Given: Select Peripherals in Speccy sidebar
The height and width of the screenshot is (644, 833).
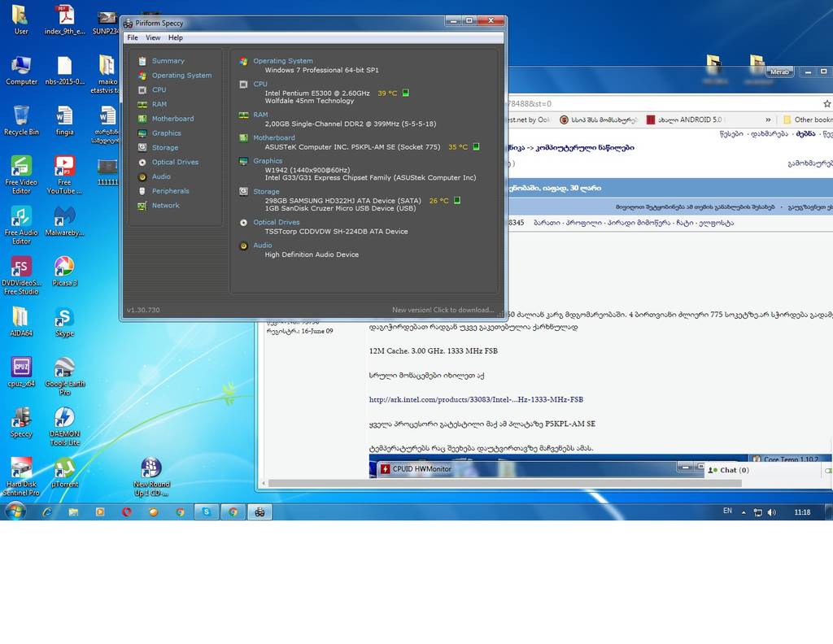Looking at the screenshot, I should [170, 190].
